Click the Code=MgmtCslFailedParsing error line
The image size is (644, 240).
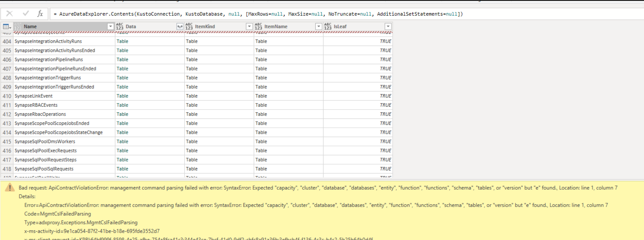coord(58,214)
